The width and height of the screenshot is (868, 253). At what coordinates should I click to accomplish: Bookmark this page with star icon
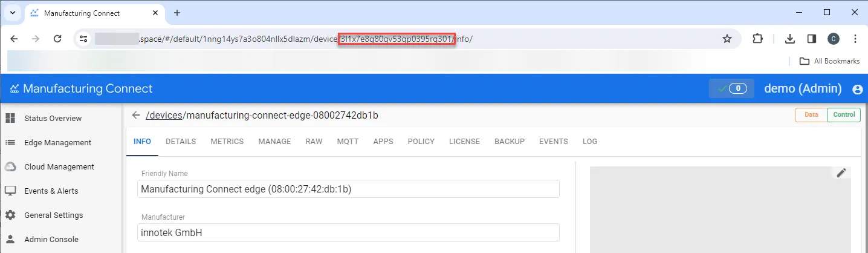point(727,39)
